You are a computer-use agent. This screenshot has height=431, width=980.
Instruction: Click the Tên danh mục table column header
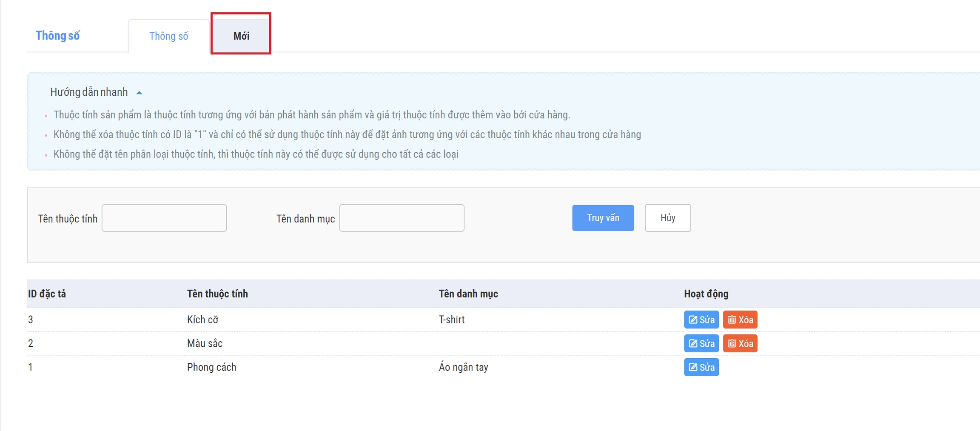(468, 294)
